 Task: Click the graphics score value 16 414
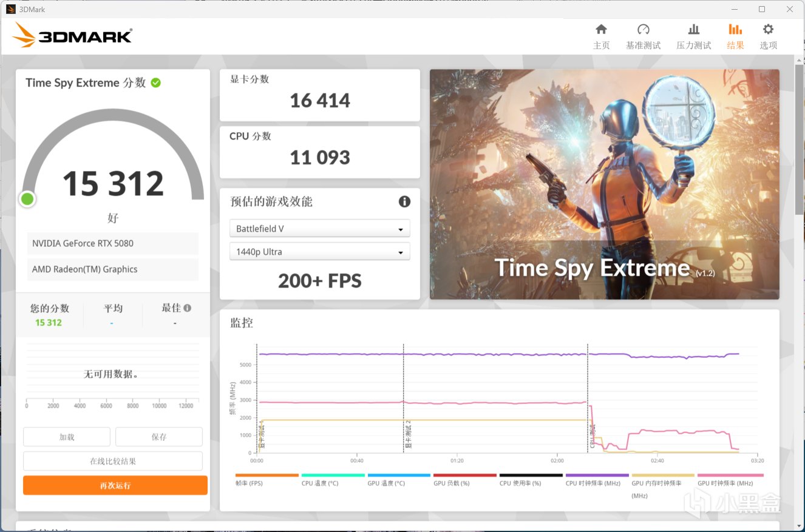320,100
